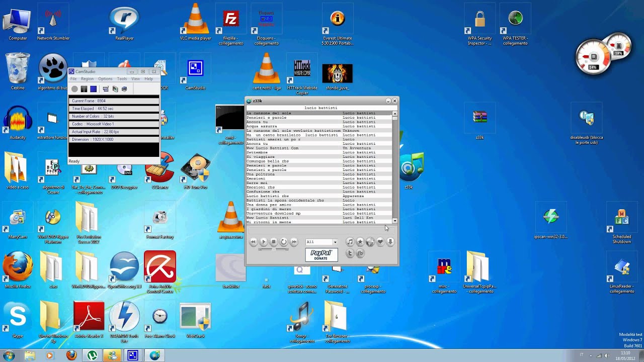Select Skype desktop icon
This screenshot has width=644, height=362.
tap(18, 320)
